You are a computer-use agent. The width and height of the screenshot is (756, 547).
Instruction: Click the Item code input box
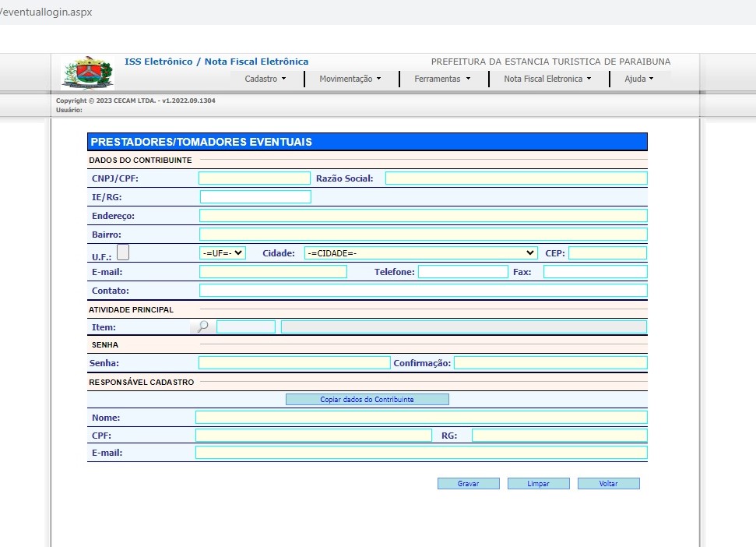246,326
